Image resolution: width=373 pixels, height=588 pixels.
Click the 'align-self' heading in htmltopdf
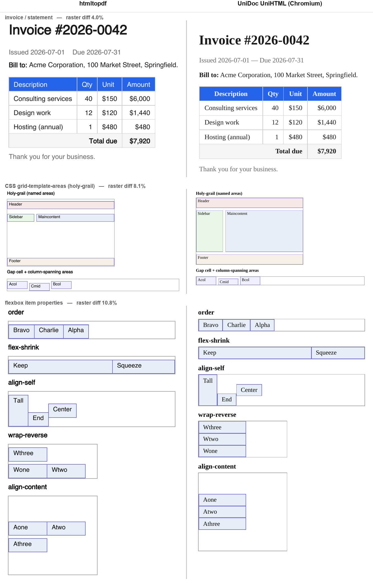[21, 383]
